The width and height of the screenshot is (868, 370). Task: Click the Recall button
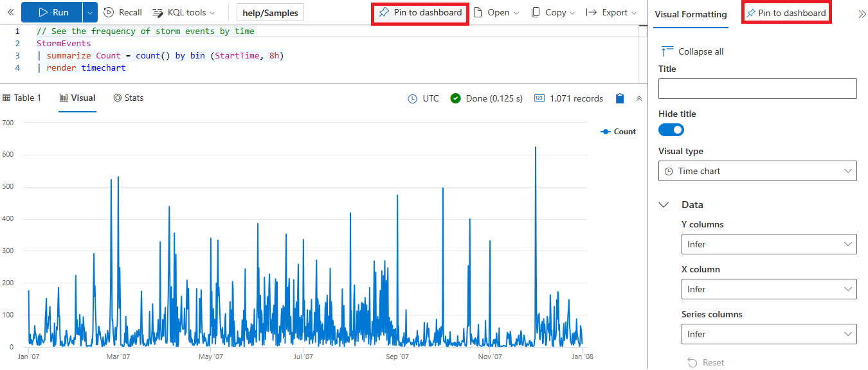(123, 12)
